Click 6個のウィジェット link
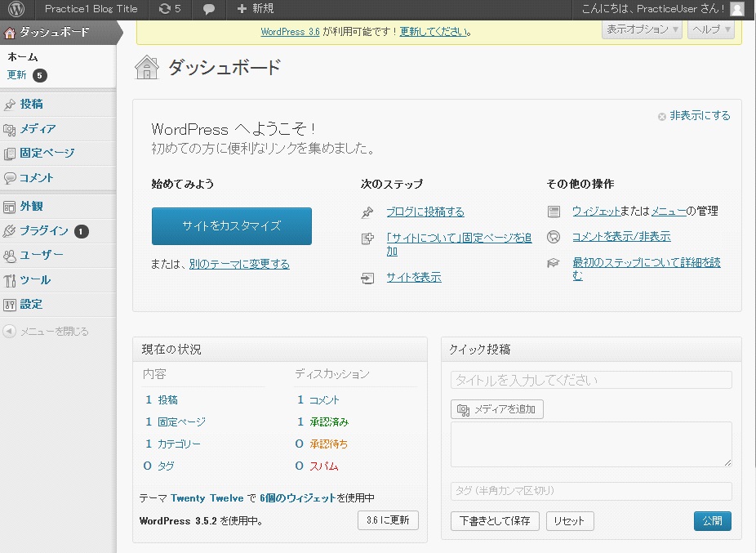Image resolution: width=756 pixels, height=553 pixels. point(297,498)
